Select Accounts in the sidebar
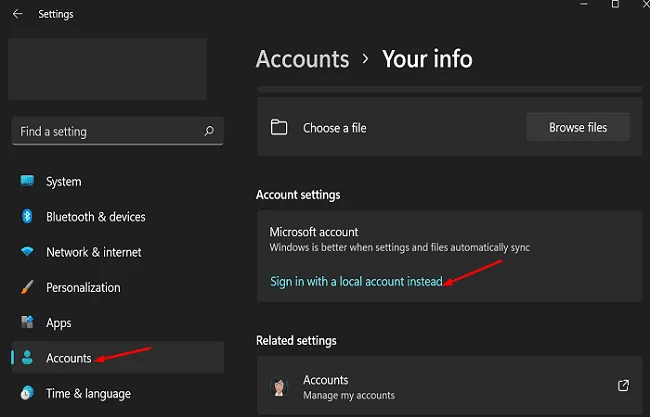This screenshot has width=650, height=417. click(x=118, y=357)
